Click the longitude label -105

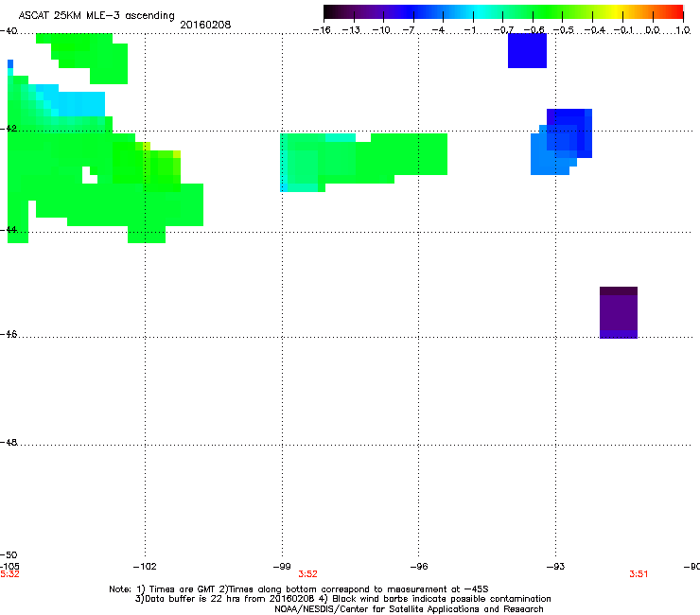(9, 567)
